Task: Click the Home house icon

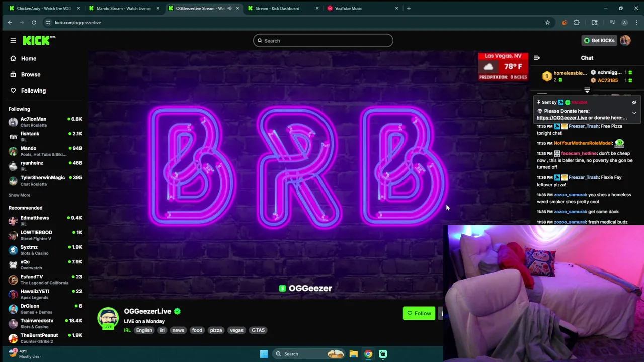Action: pyautogui.click(x=13, y=58)
